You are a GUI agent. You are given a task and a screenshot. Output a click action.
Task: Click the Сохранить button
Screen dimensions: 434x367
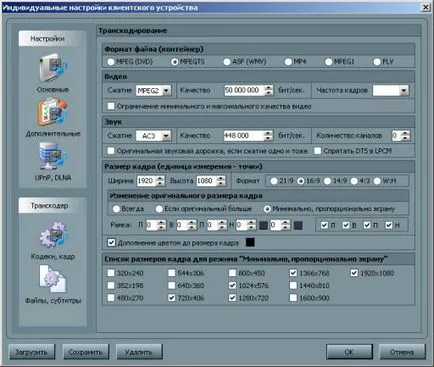[x=86, y=352]
